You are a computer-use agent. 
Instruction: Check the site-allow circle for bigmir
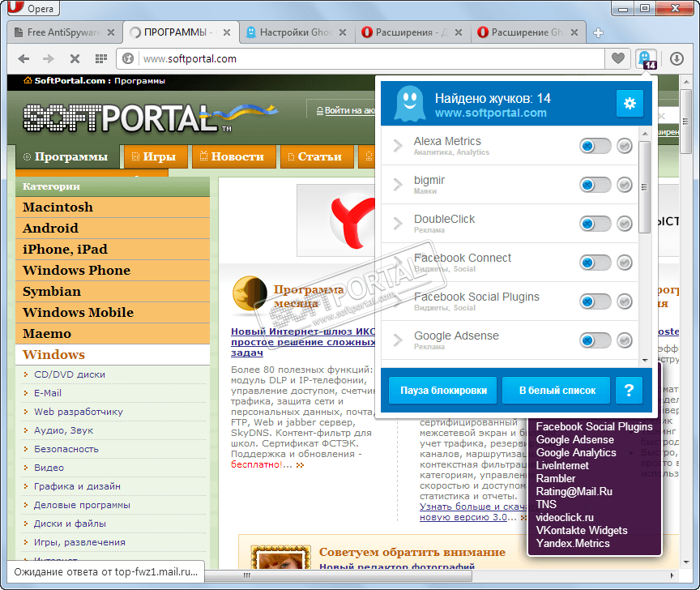(625, 185)
